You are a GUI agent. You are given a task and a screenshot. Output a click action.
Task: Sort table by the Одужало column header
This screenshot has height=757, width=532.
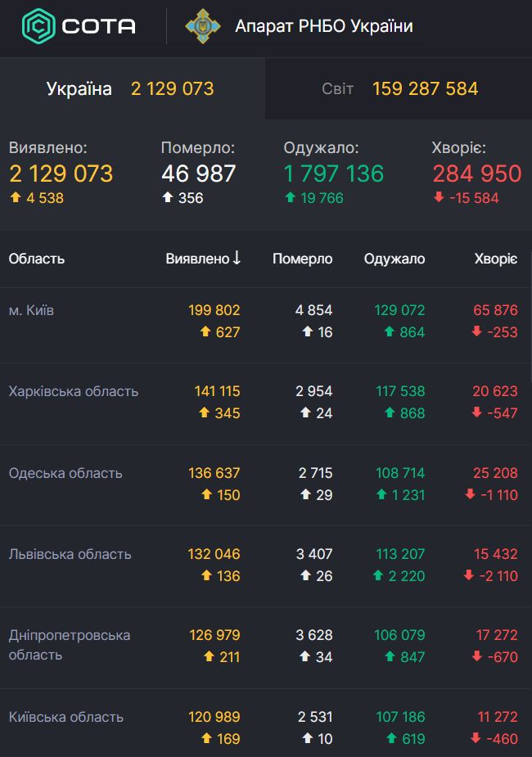[394, 259]
